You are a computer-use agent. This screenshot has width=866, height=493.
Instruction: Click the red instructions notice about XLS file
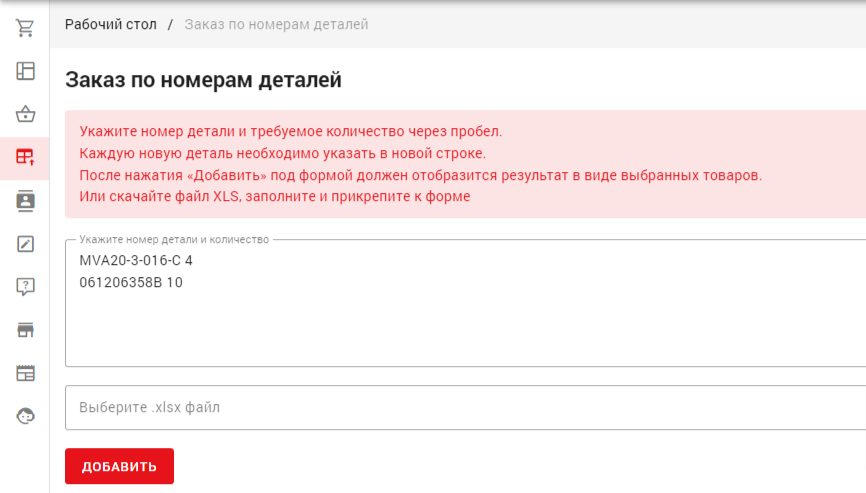pos(275,197)
